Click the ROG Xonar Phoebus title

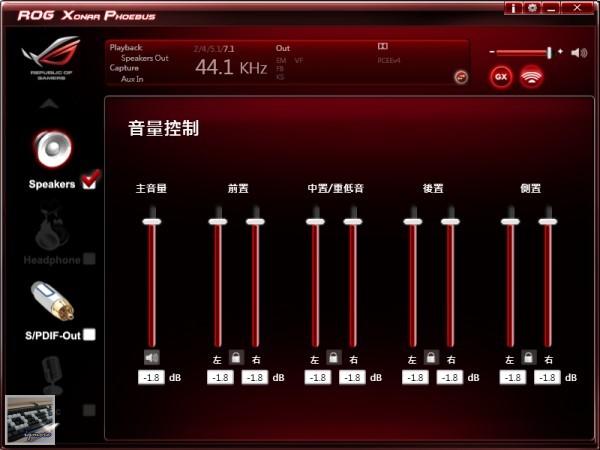pos(86,15)
